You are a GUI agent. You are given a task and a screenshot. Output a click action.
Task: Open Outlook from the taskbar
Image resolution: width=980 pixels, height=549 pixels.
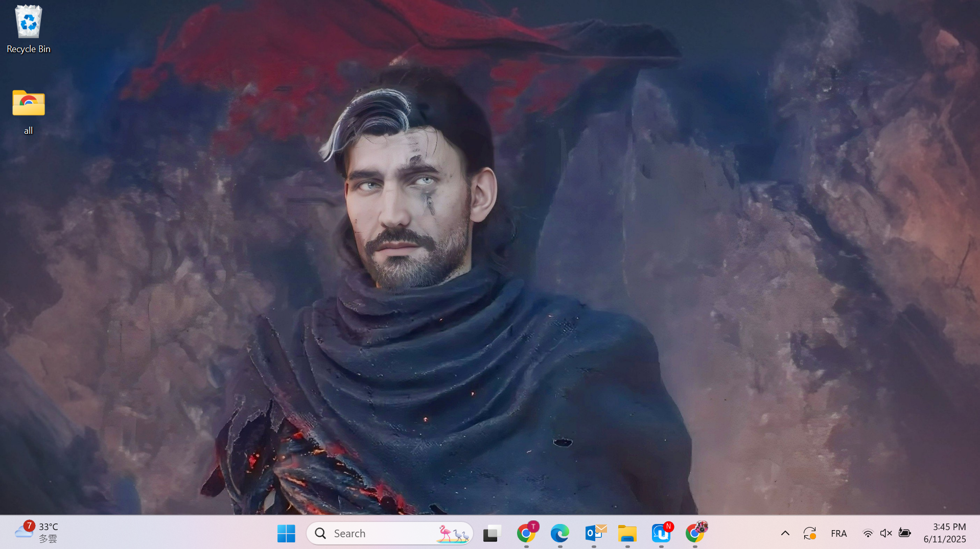click(594, 533)
